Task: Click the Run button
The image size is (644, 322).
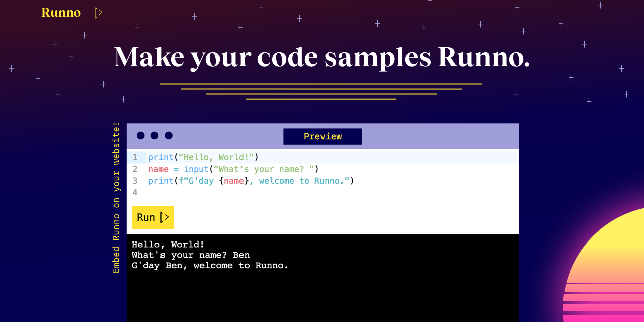Action: [x=153, y=217]
